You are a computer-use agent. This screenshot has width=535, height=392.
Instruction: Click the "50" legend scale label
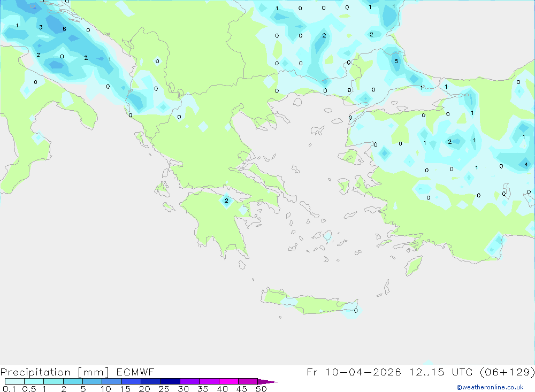pos(261,389)
